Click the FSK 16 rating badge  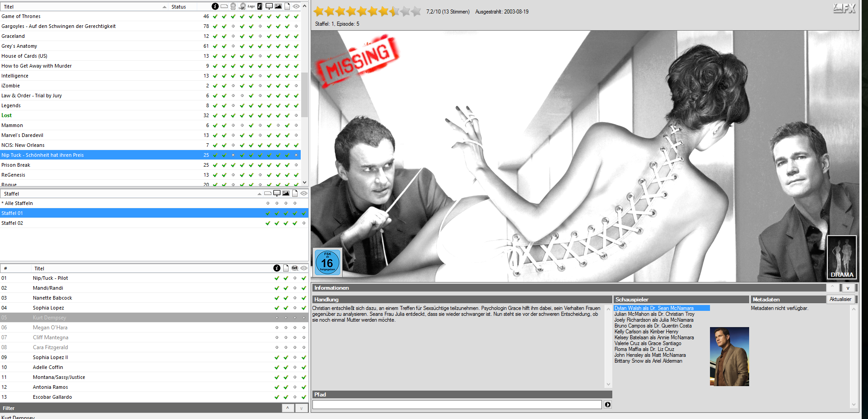point(327,262)
